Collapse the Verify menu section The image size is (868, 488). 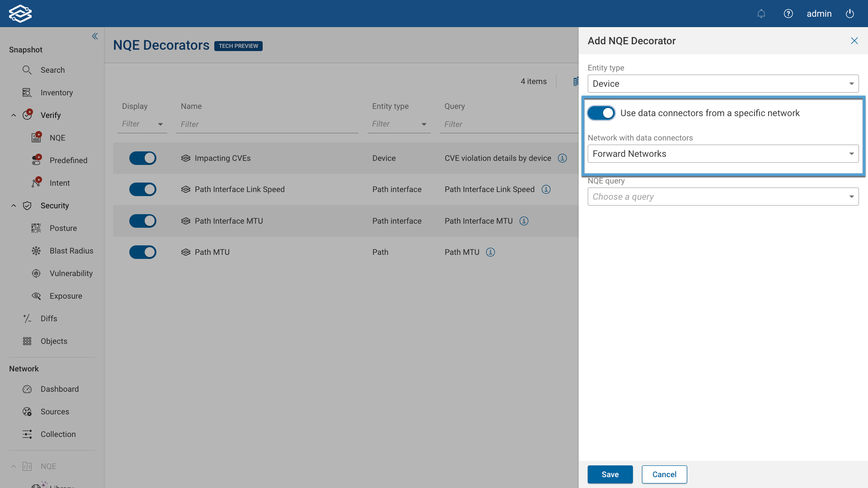point(14,115)
